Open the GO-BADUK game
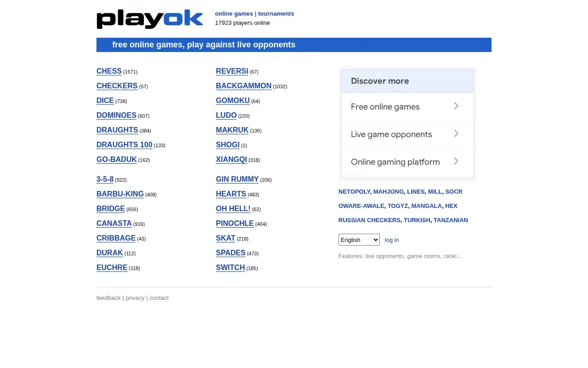This screenshot has height=368, width=588. pos(117,160)
